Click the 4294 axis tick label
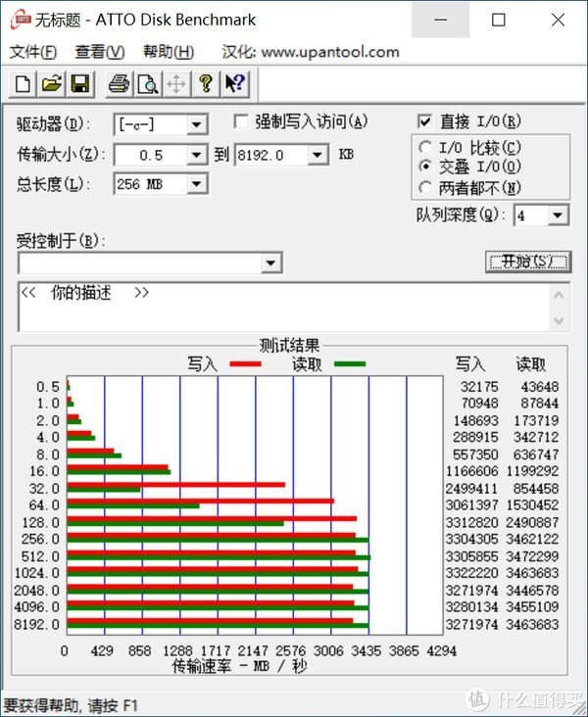588x717 pixels. coord(442,650)
